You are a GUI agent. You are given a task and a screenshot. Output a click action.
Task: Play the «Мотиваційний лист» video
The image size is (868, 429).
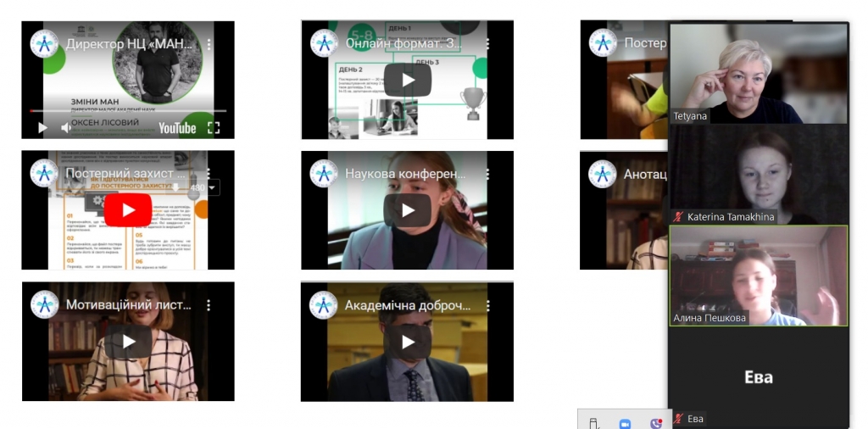[128, 342]
